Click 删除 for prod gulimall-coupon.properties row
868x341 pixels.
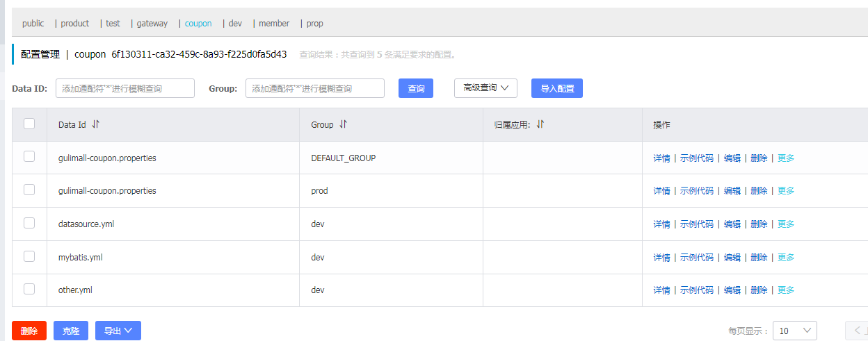click(x=759, y=190)
